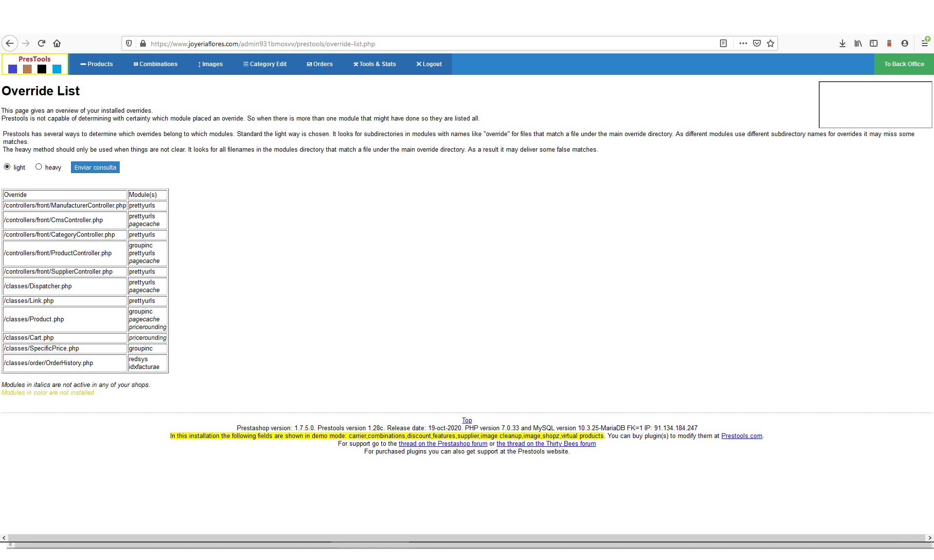The width and height of the screenshot is (934, 560).
Task: Select the heavy method radio button
Action: [39, 167]
